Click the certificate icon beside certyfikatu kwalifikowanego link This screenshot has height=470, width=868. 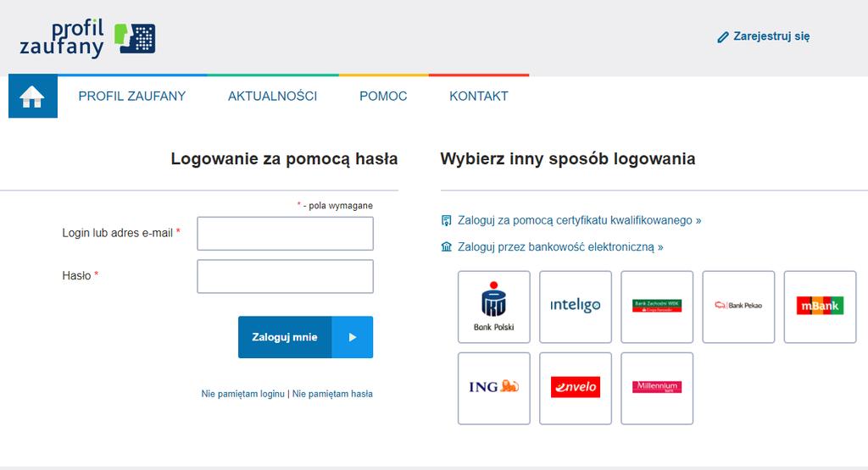446,221
